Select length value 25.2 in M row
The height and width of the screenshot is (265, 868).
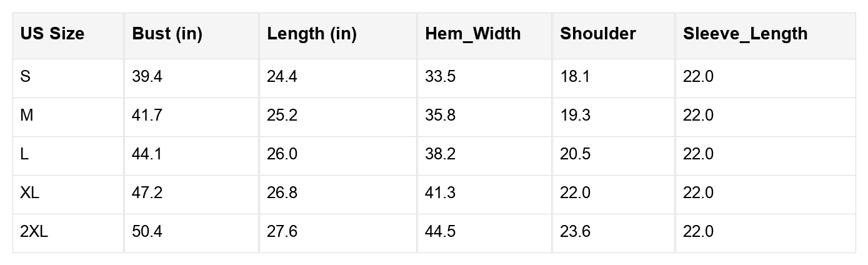click(x=282, y=116)
